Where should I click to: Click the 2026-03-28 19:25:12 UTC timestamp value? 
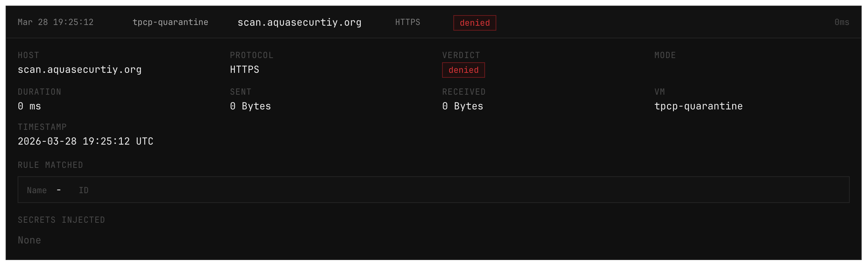[86, 141]
